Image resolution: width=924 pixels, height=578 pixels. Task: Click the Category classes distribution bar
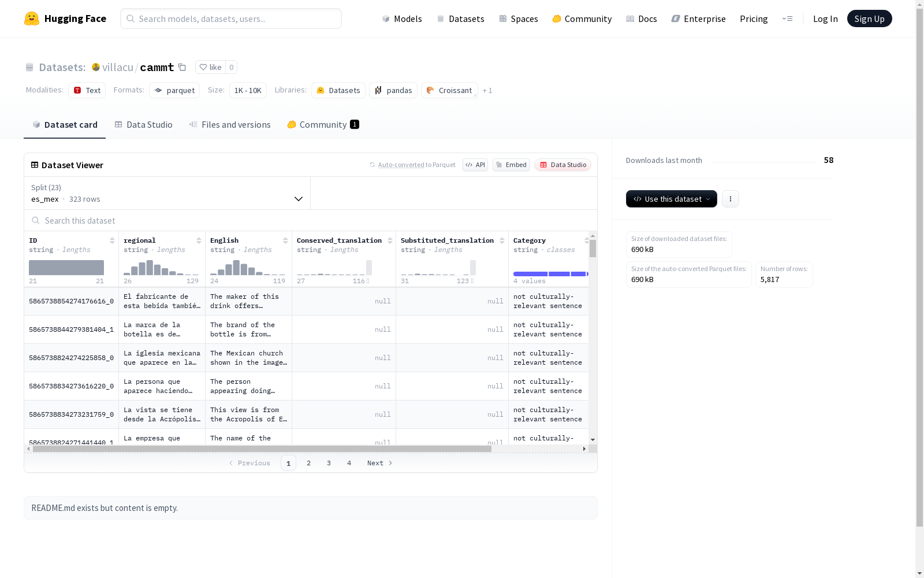click(551, 273)
